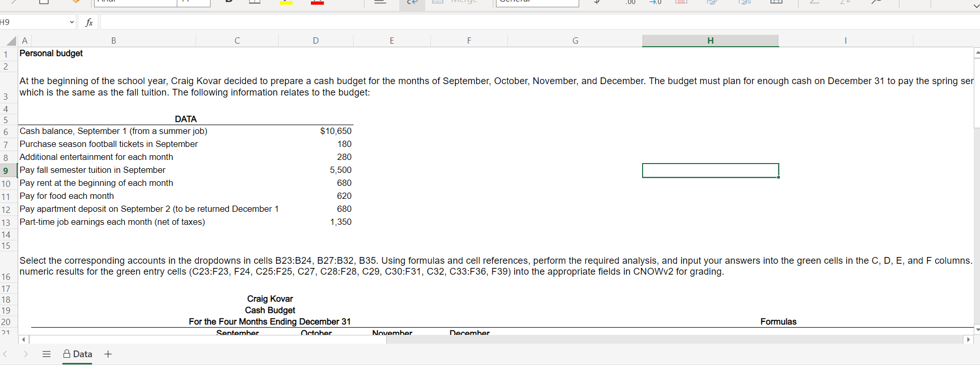Click the 'Personal budget' title cell

[51, 53]
